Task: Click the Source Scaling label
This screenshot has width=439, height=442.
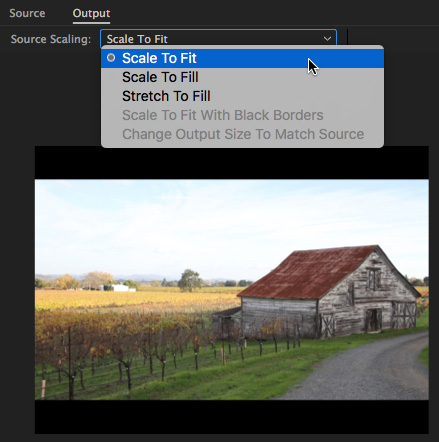Action: pos(51,39)
